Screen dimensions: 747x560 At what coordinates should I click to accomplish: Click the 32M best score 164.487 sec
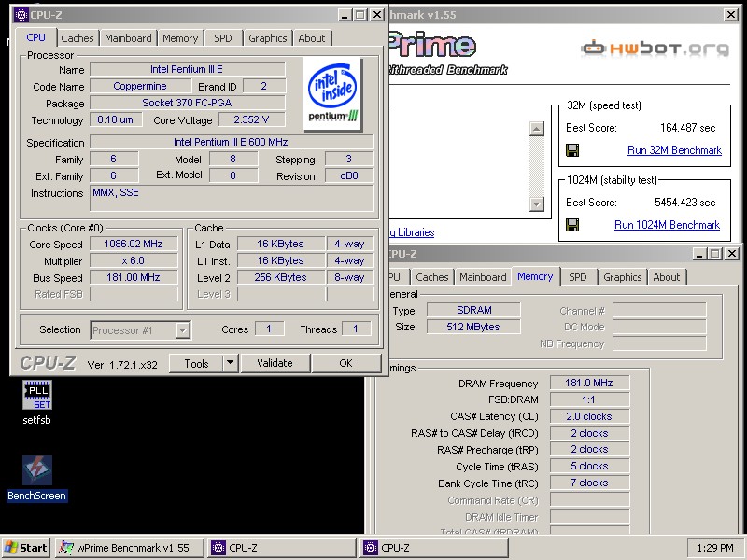[x=687, y=128]
